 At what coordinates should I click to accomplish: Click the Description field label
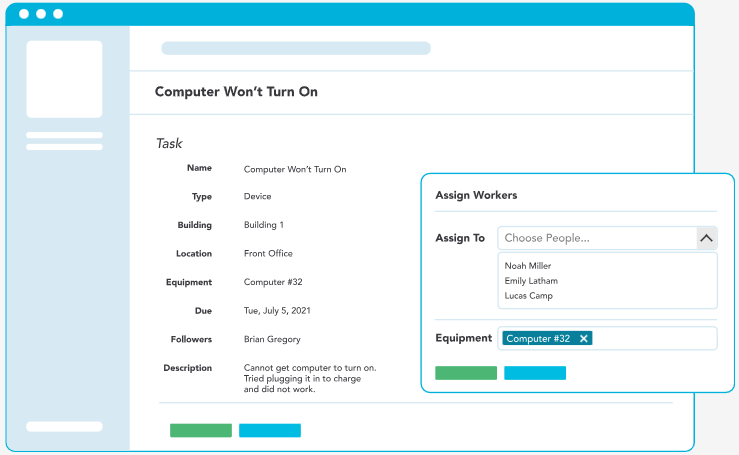(188, 368)
